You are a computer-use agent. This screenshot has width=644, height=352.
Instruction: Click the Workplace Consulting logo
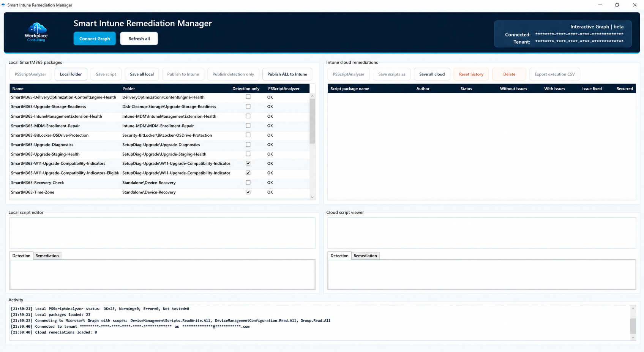(36, 32)
